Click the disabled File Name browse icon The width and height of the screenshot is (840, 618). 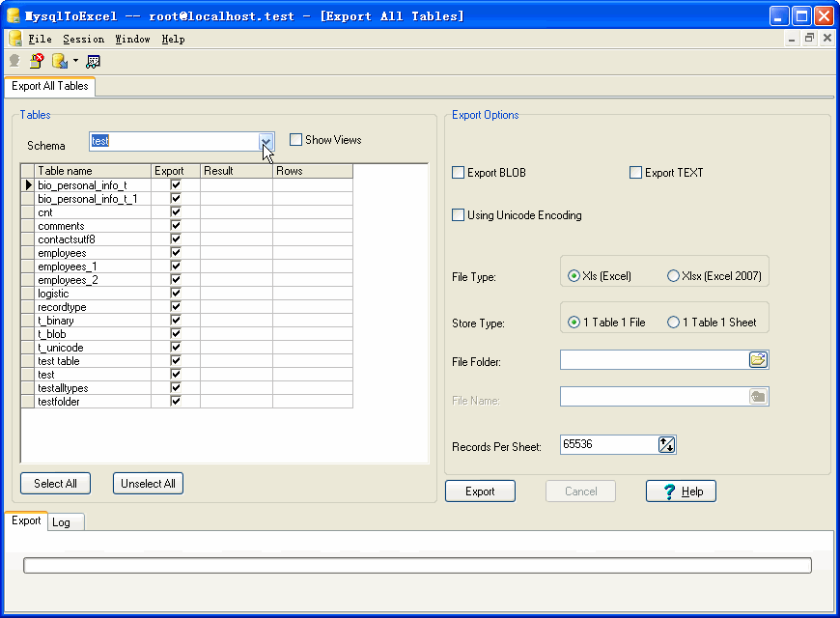click(x=758, y=397)
